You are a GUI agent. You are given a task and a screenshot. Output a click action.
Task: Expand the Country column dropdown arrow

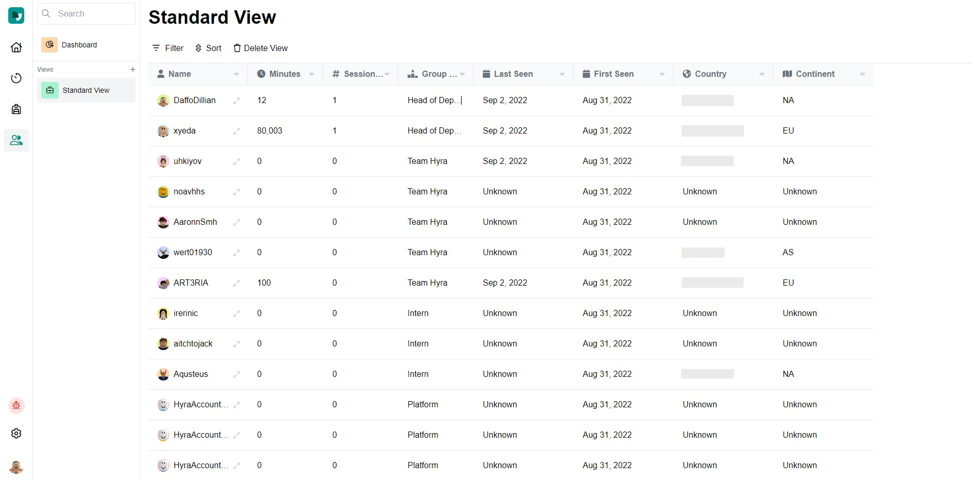tap(762, 74)
